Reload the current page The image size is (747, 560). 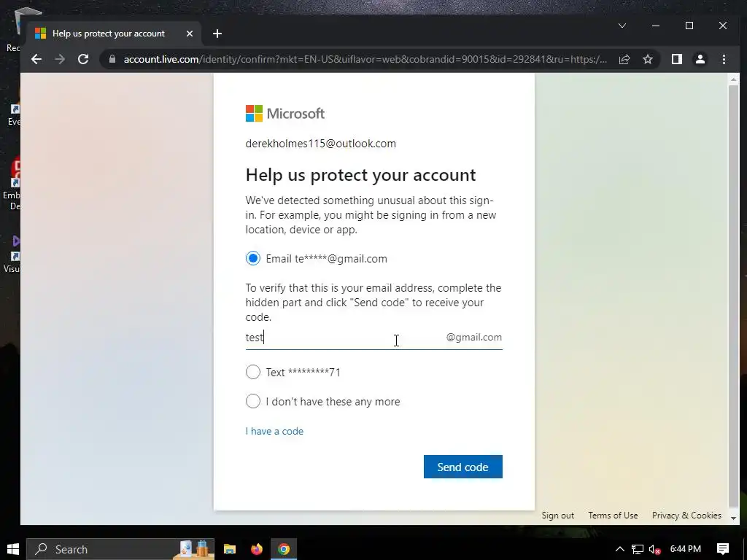coord(83,59)
